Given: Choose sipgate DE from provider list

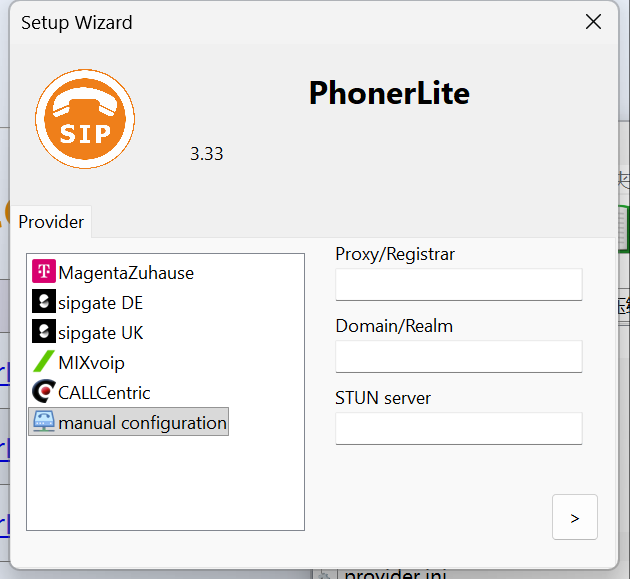Looking at the screenshot, I should 101,302.
